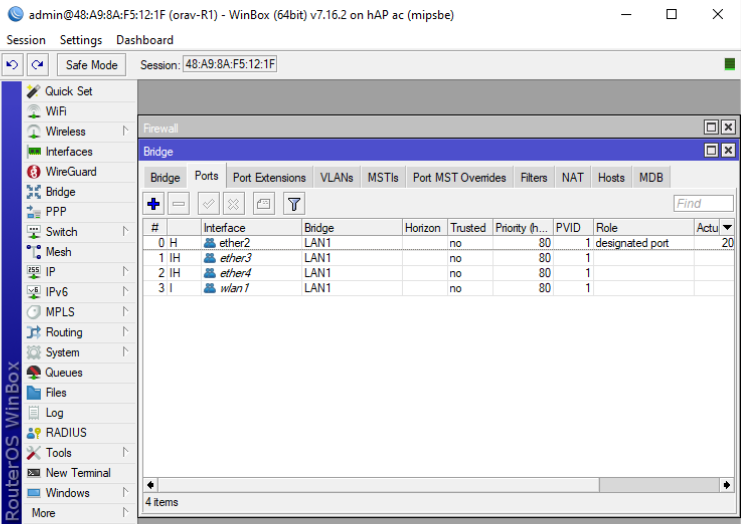Switch to the VLANs tab
The width and height of the screenshot is (741, 524).
tap(336, 177)
